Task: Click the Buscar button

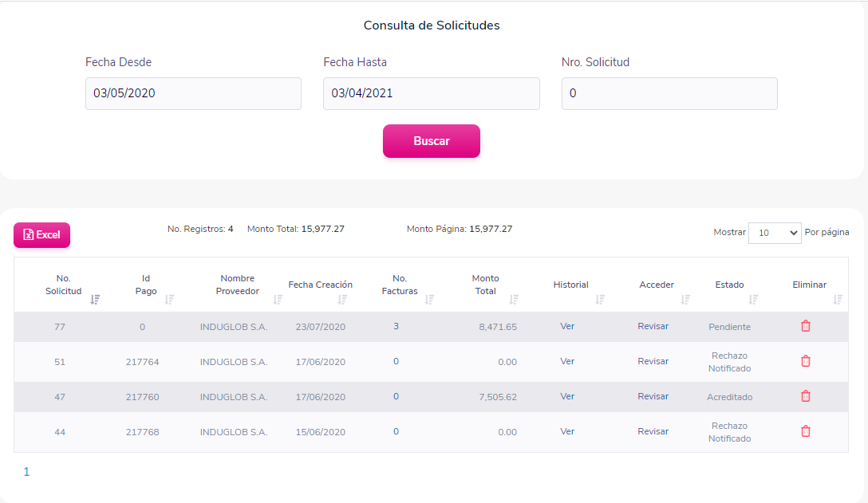Action: click(432, 141)
